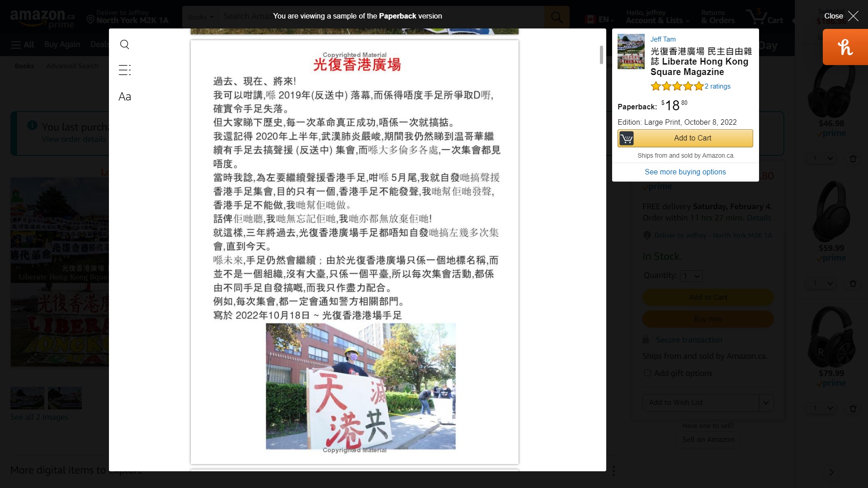Screen dimensions: 868x488
Task: Click Buy now button behind preview
Action: coord(708,319)
